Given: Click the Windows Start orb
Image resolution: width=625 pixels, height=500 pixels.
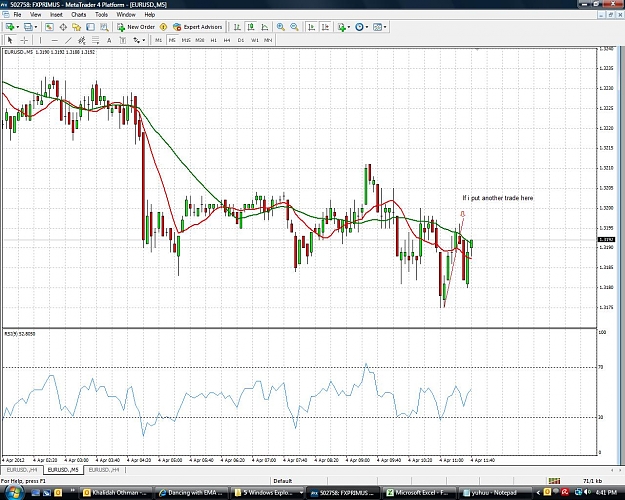Looking at the screenshot, I should click(x=14, y=492).
